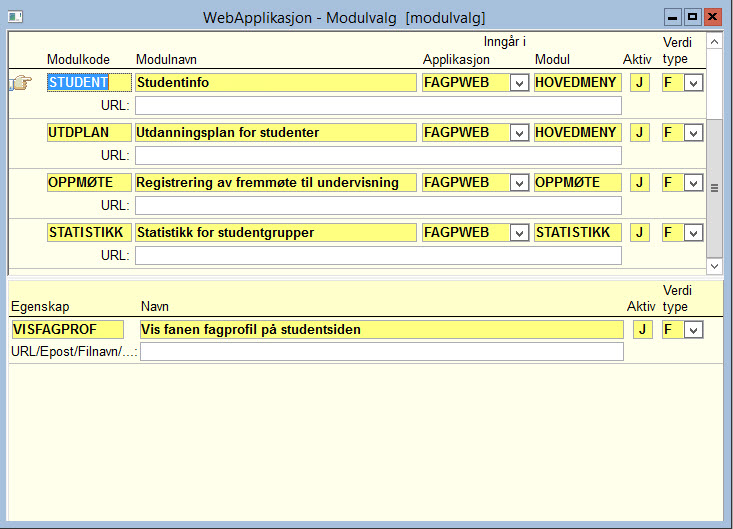The width and height of the screenshot is (733, 529).
Task: Open Applikasjon dropdown for UTDPLAN row
Action: [x=519, y=133]
